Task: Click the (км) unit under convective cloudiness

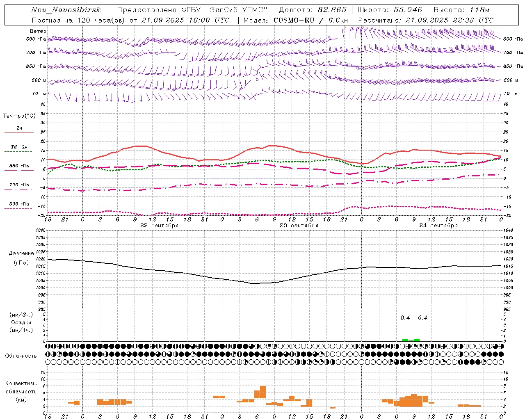Action: tap(21, 399)
